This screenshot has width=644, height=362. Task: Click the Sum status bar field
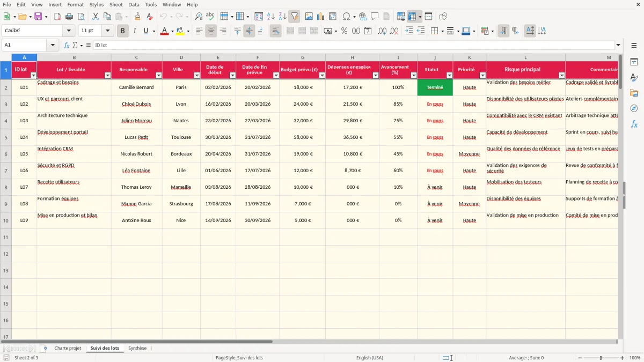pyautogui.click(x=526, y=358)
